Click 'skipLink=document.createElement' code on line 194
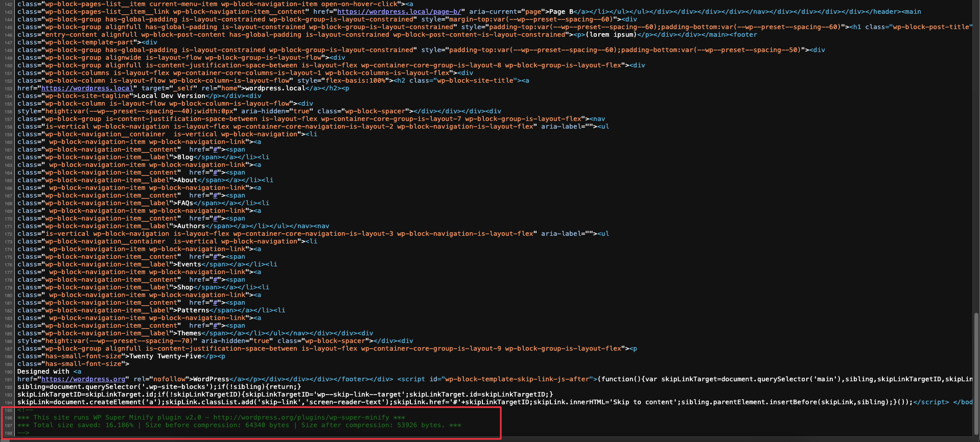The height and width of the screenshot is (442, 980). pos(79,402)
